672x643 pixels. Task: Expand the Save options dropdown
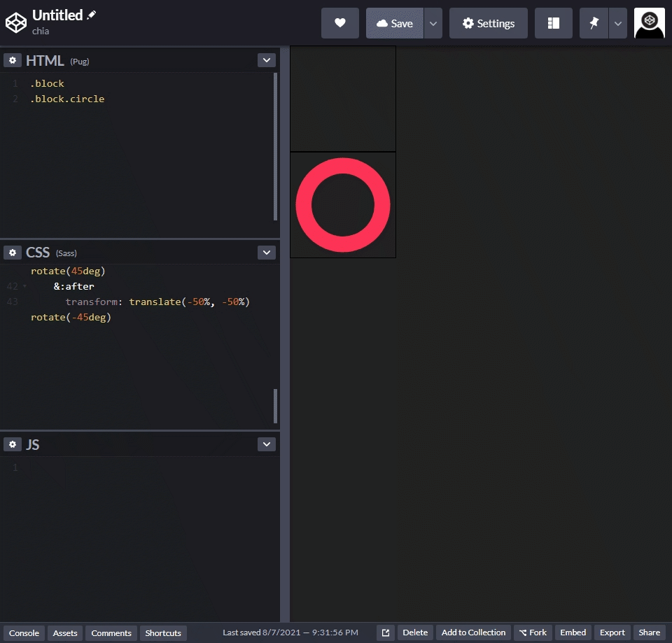[433, 23]
